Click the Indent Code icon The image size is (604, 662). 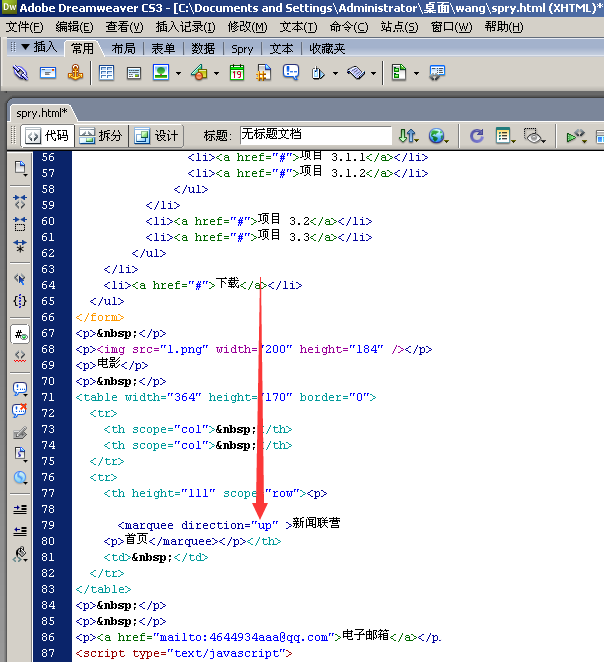(x=20, y=508)
